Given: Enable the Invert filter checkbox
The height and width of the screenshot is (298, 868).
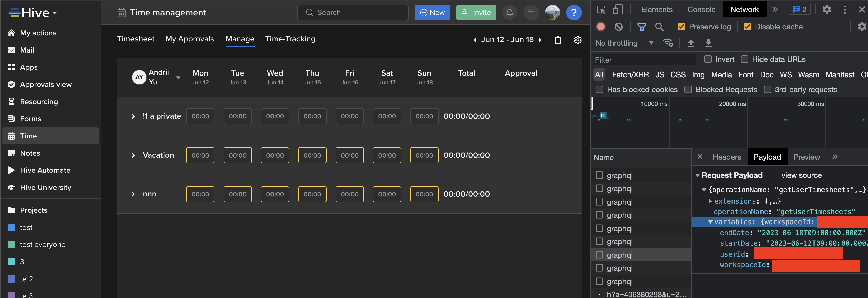Looking at the screenshot, I should click(x=708, y=59).
